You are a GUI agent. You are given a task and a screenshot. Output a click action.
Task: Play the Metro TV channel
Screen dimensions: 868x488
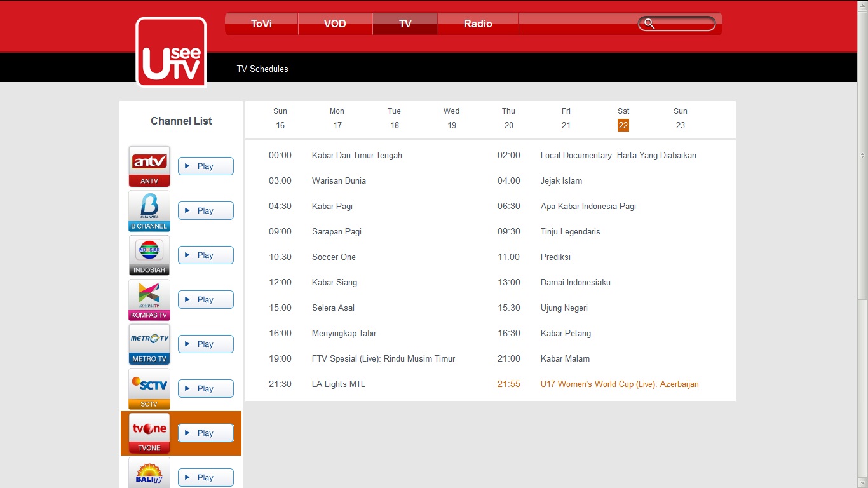tap(206, 344)
